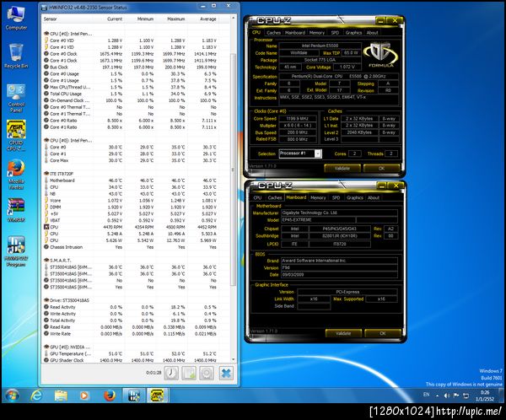
Task: Select the CPU fan row showing 4470 RPM
Action: (x=131, y=227)
